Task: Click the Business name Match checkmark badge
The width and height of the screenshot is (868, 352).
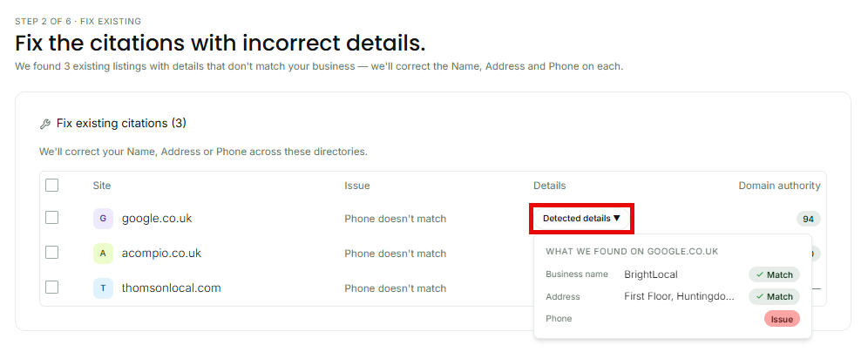Action: 775,274
